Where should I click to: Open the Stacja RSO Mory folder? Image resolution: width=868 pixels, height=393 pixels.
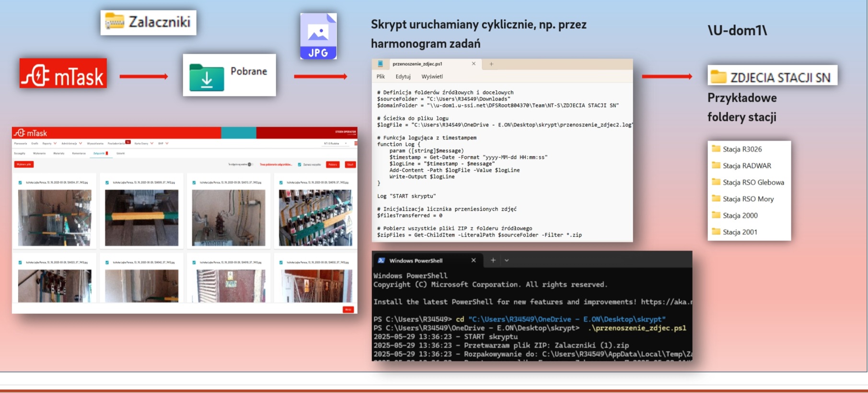click(x=743, y=199)
